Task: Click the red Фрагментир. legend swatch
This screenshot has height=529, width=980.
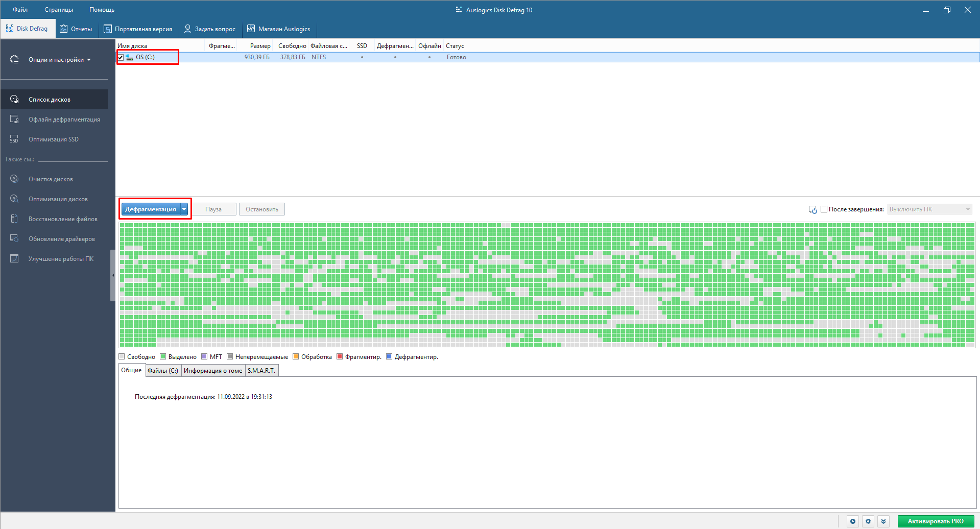Action: (x=340, y=357)
